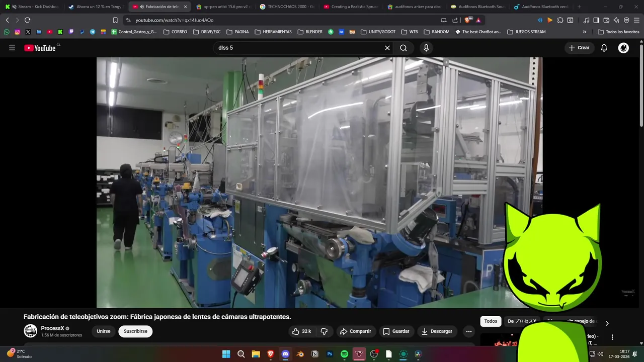Open the UNITY/GODOT bookmarks folder

click(378, 32)
